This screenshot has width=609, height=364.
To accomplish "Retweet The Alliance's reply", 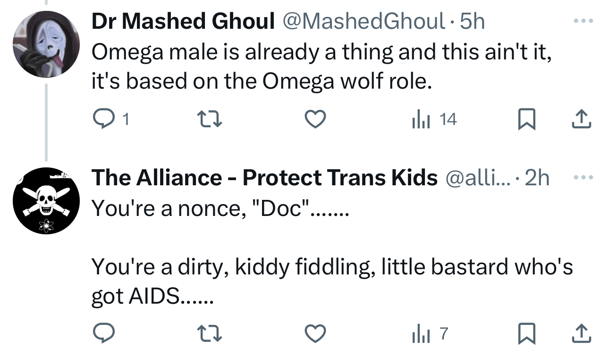I will 209,334.
